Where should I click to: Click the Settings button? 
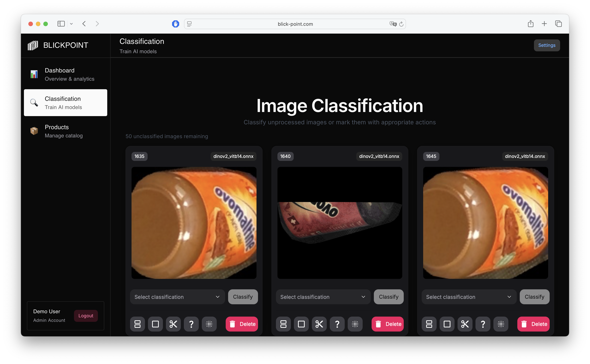[547, 45]
